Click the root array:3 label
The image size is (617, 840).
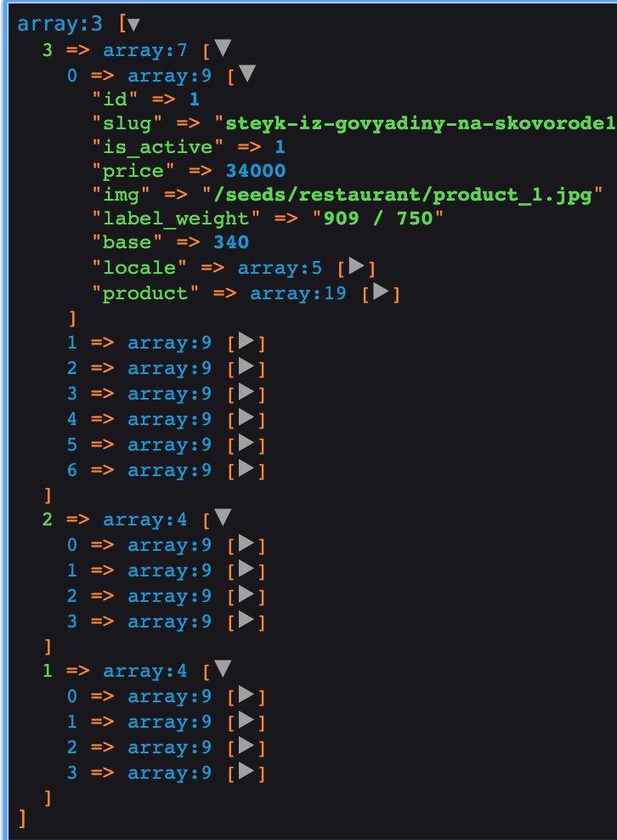pyautogui.click(x=59, y=24)
